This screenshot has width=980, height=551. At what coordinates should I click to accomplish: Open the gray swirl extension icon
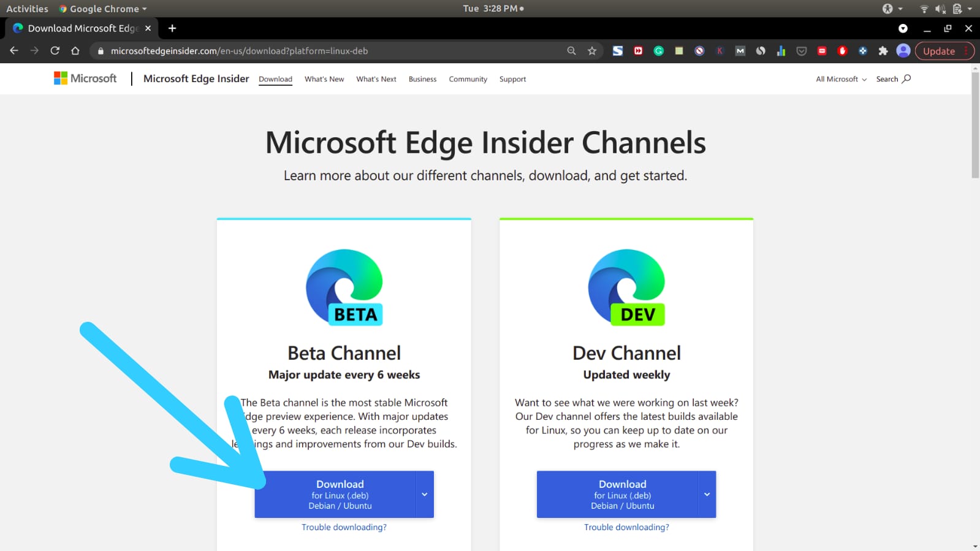pos(761,51)
